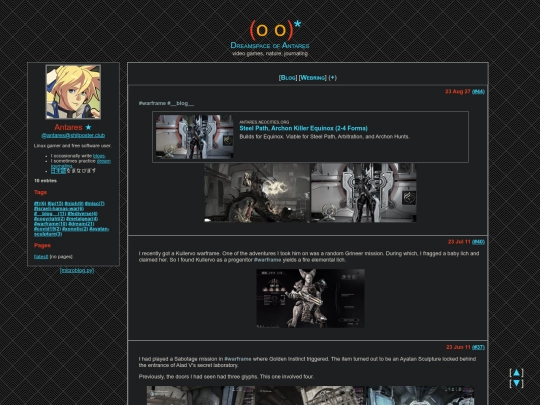
Task: Click #warframe tag in Kullervo post text
Action: point(268,260)
